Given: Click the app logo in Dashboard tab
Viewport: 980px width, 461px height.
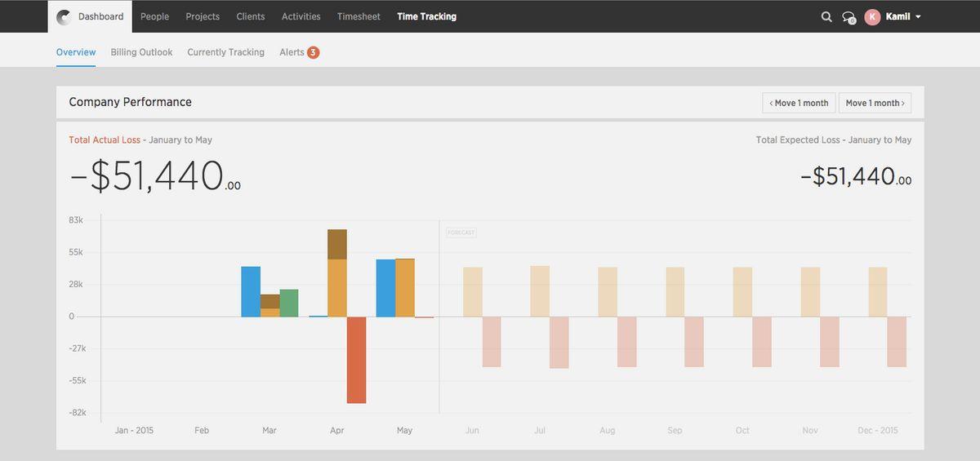Looking at the screenshot, I should coord(64,16).
